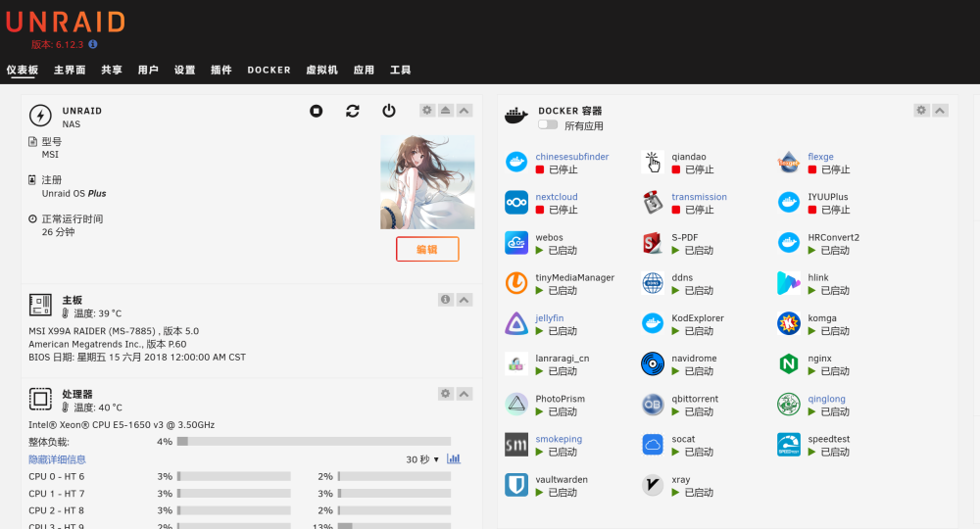Image resolution: width=980 pixels, height=529 pixels.
Task: Click the jellyfin container icon
Action: (516, 323)
